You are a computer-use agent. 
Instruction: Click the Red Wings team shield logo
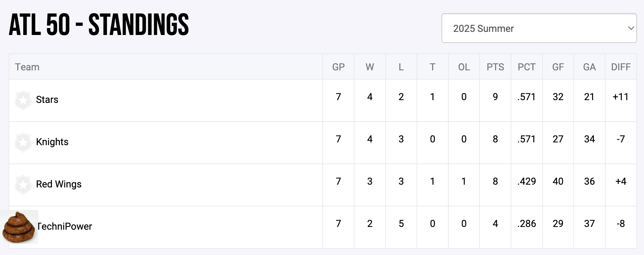[x=23, y=185]
